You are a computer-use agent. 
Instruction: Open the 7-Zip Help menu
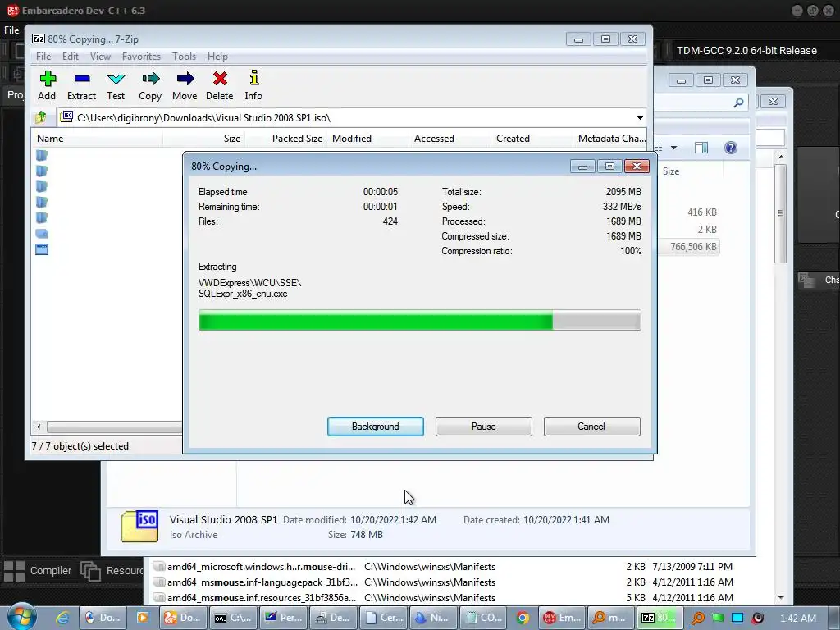tap(217, 57)
